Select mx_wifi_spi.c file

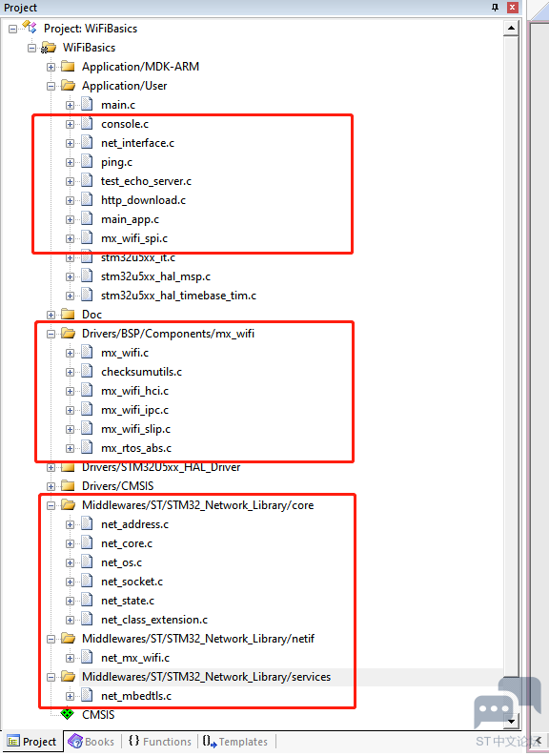(x=134, y=238)
